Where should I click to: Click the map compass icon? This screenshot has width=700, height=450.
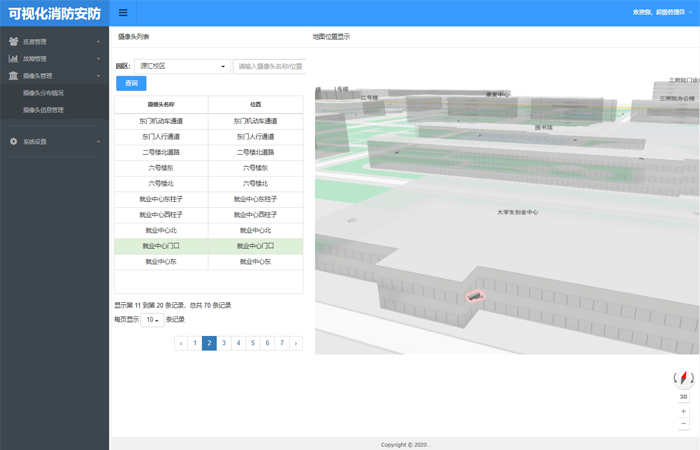pos(684,378)
